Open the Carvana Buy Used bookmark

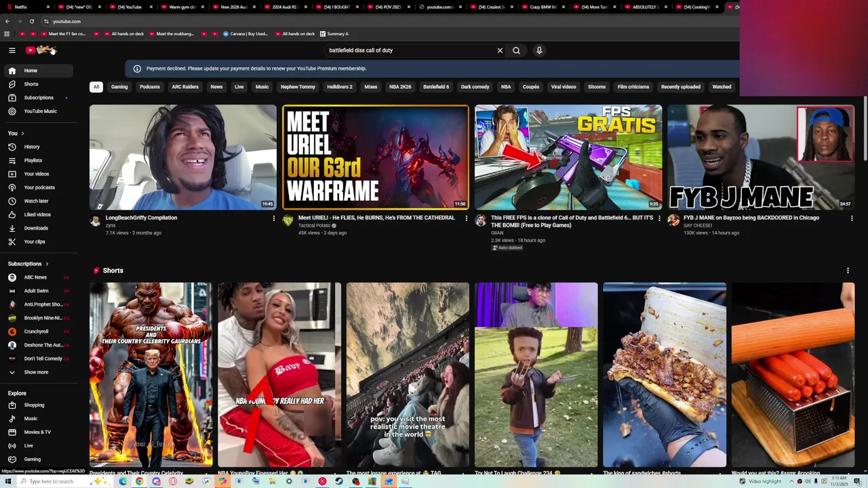[x=245, y=34]
